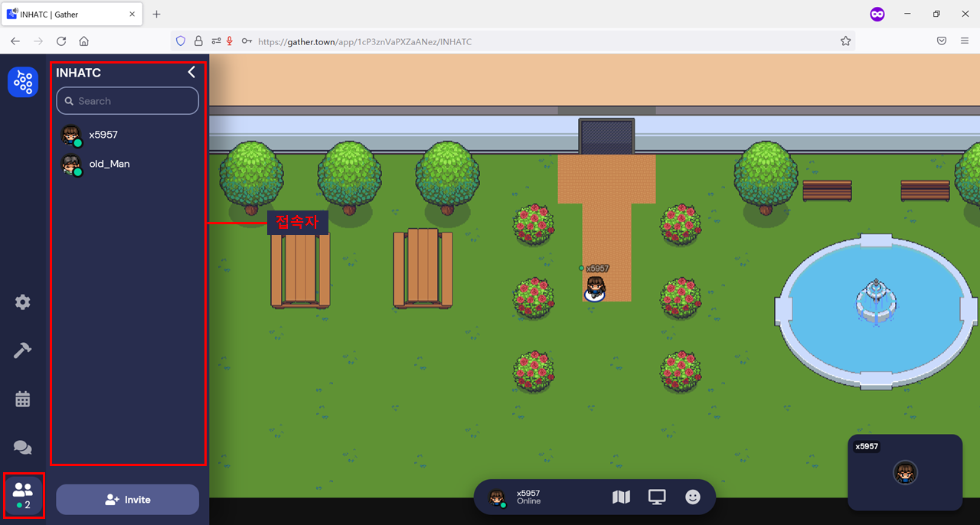Reload the page
This screenshot has height=525, width=980.
[61, 41]
